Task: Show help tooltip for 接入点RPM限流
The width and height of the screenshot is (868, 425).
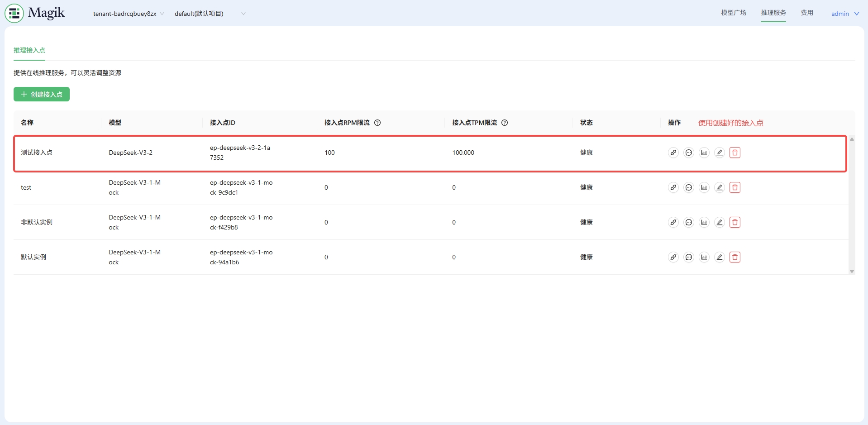Action: point(377,123)
